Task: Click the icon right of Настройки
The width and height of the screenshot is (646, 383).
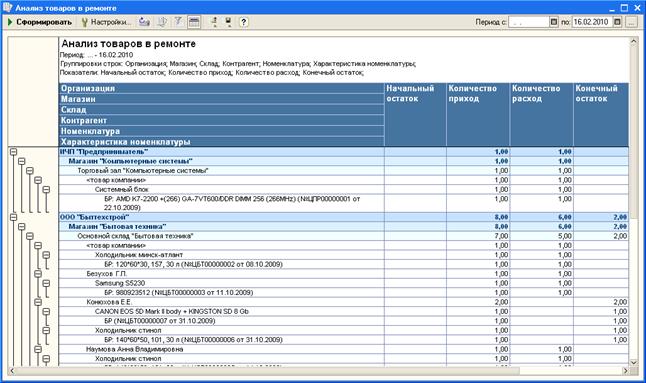Action: [x=144, y=22]
